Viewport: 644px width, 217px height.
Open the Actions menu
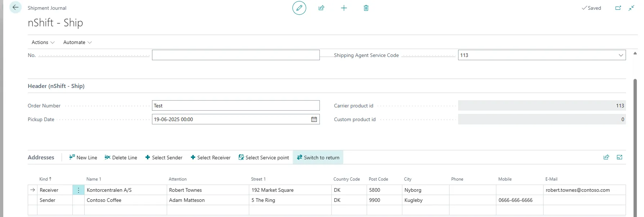tap(43, 42)
